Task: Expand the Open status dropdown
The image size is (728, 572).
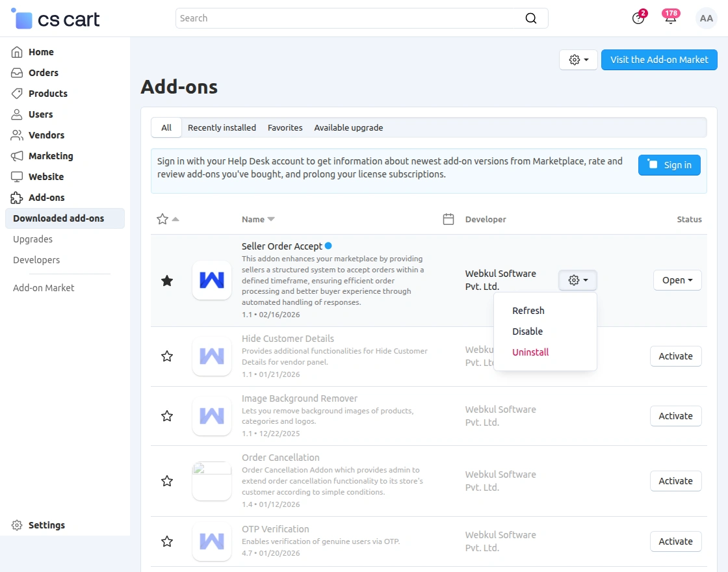Action: pos(677,280)
